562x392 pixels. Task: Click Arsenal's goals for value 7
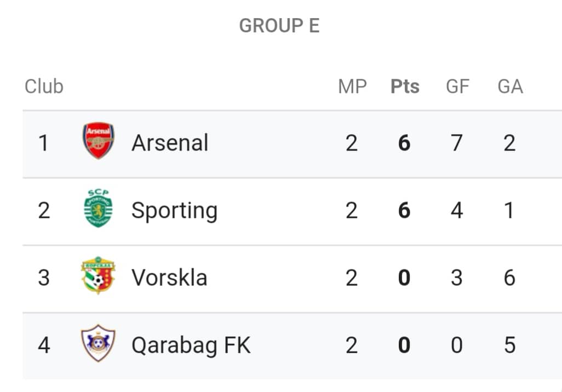pos(457,143)
